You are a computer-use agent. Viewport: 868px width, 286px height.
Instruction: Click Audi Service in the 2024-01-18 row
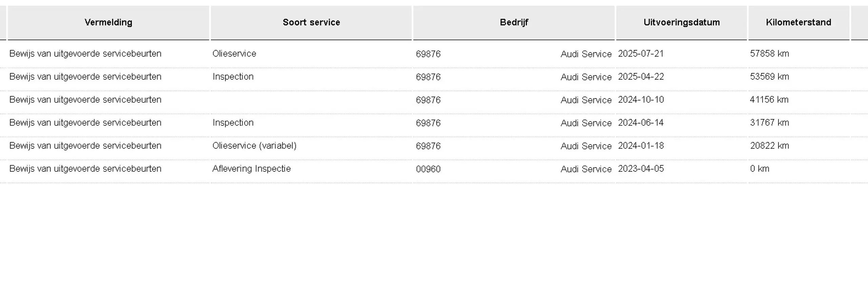586,146
